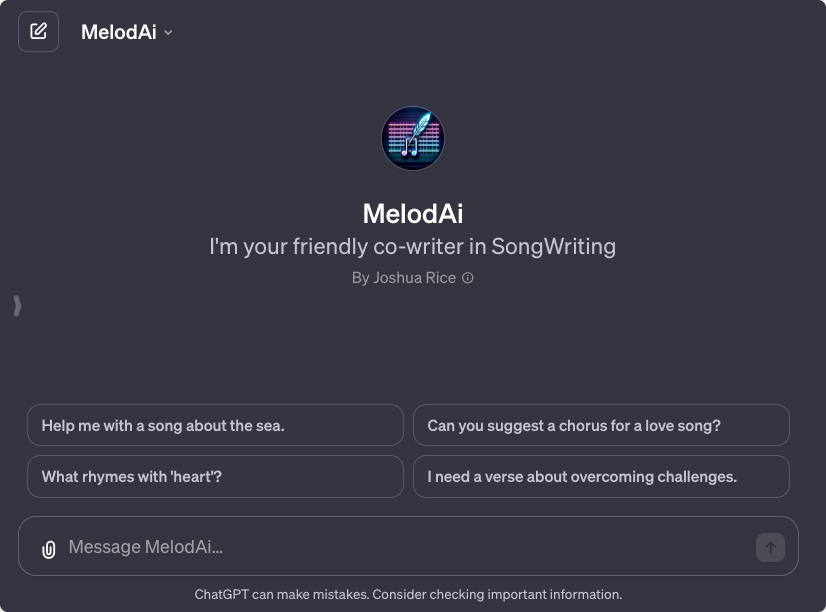Choose the rhymes with 'heart' prompt
Viewport: 826px width, 612px height.
click(x=215, y=476)
